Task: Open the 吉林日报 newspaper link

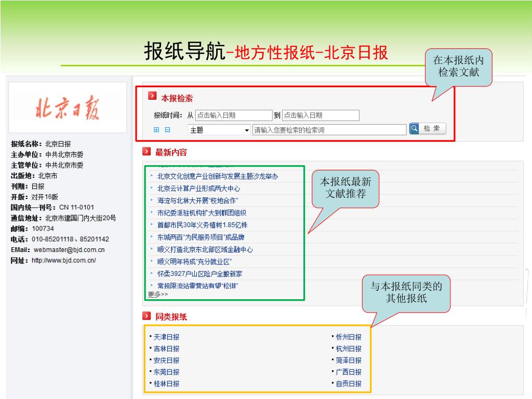Action: tap(166, 349)
